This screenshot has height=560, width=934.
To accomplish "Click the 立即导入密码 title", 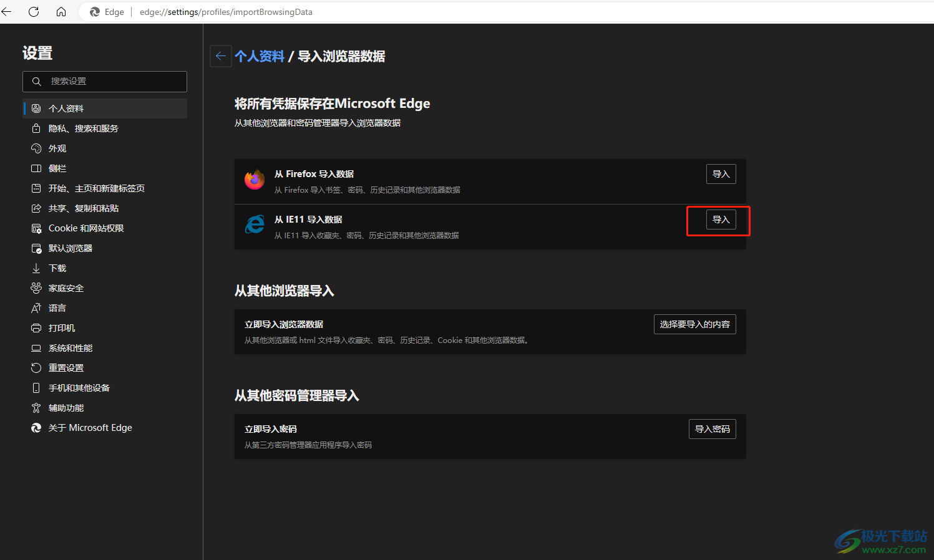I will tap(271, 429).
